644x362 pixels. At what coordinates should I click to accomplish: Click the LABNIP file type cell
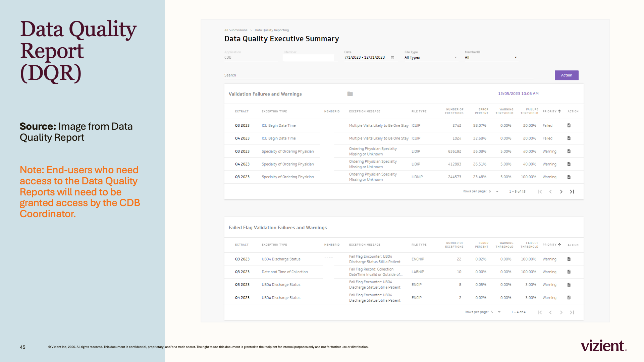pos(418,272)
